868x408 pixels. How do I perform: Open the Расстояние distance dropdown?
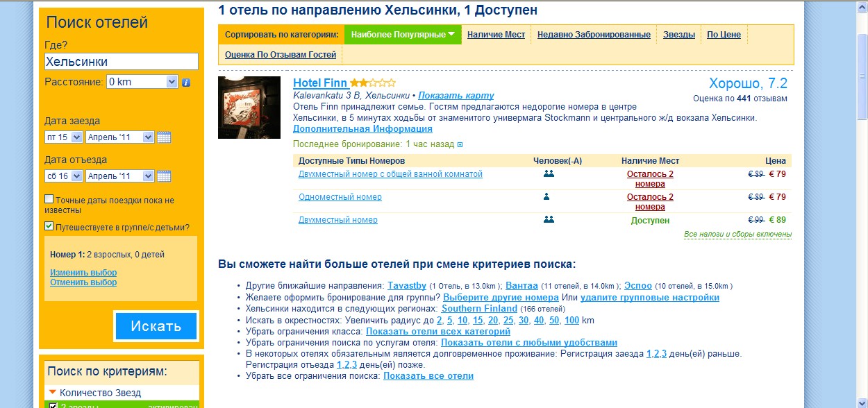coord(142,82)
